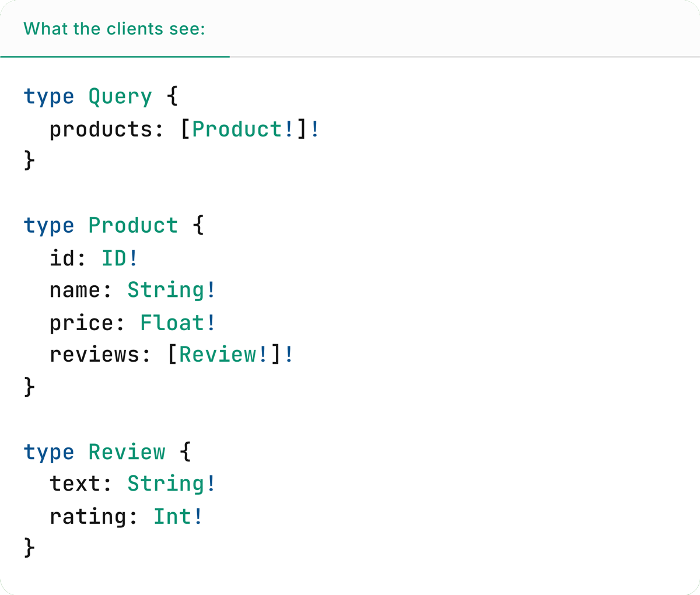Screen dimensions: 700x595
Task: Click the ID! scalar type
Action: coord(118,258)
